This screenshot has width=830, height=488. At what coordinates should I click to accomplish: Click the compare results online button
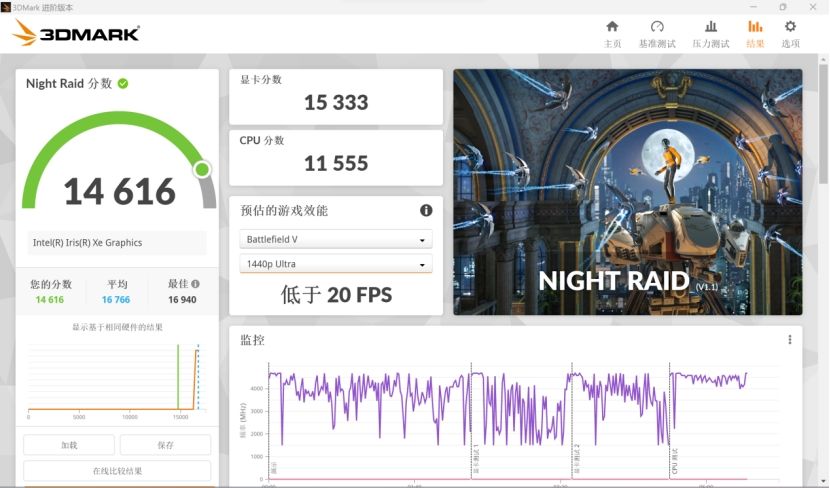(x=117, y=471)
